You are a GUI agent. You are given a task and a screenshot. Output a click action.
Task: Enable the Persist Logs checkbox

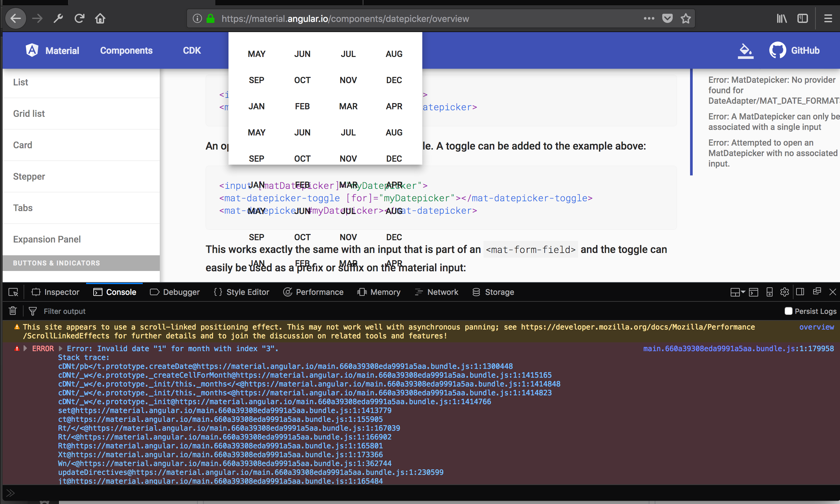click(x=788, y=311)
